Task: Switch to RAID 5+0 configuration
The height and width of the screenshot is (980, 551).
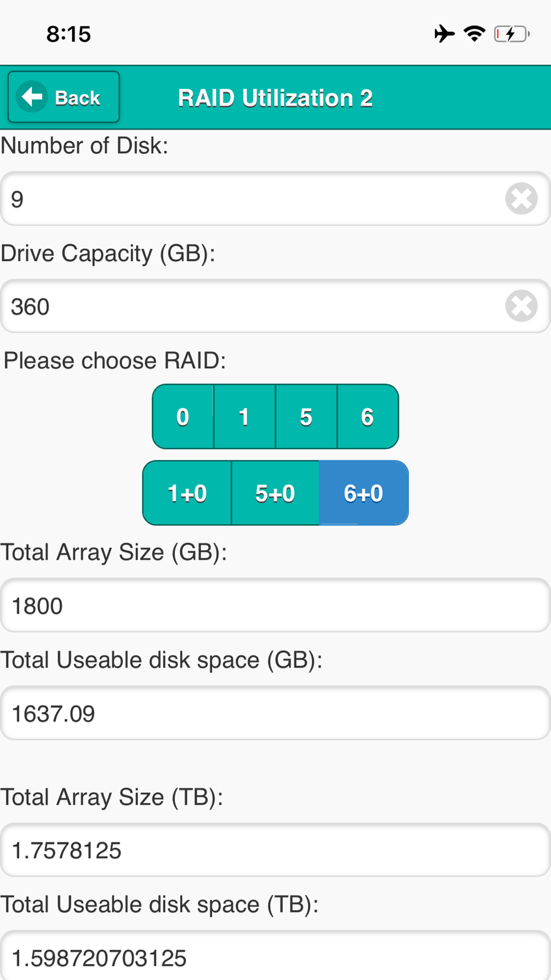Action: tap(275, 493)
